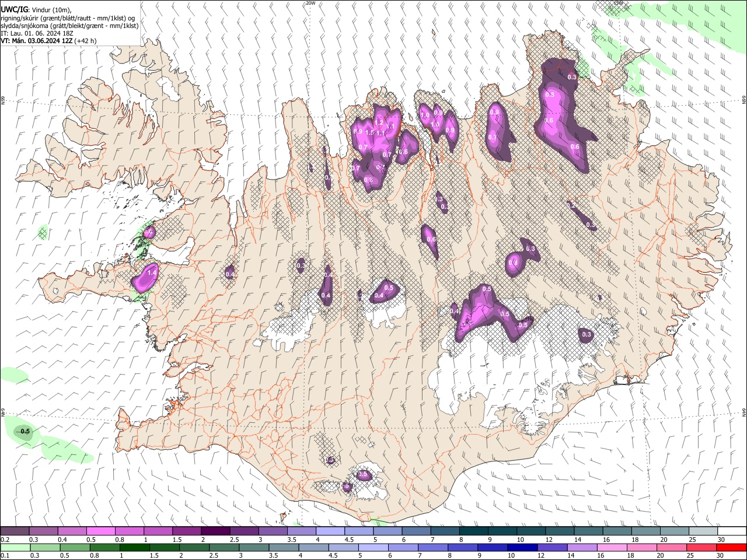Pick the bright pink snow swatch between 0.5 and 0.8
Image resolution: width=747 pixels, height=560 pixels.
(100, 531)
